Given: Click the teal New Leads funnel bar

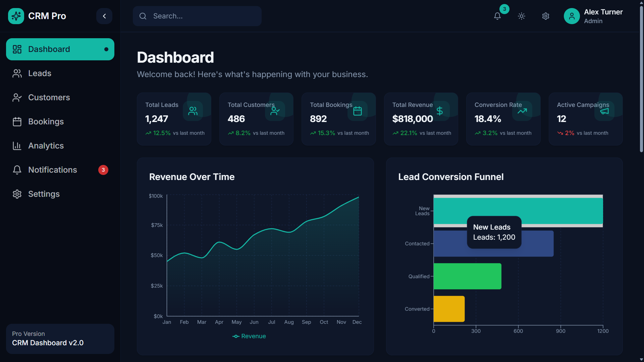Looking at the screenshot, I should pos(518,211).
